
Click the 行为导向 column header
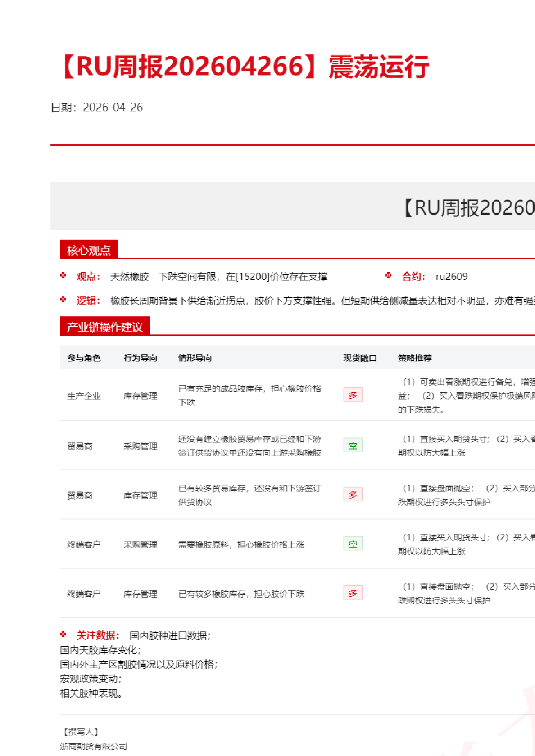[x=141, y=358]
